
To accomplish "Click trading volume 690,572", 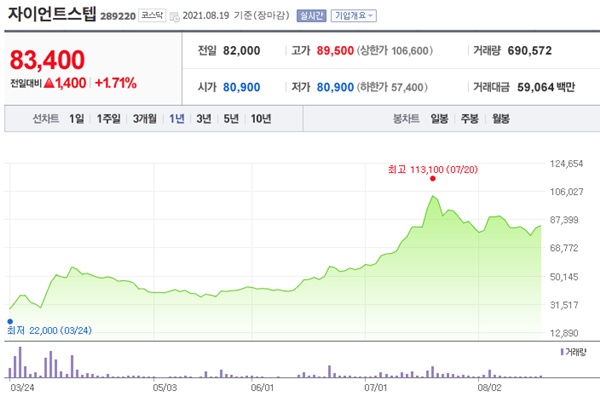I will point(530,51).
